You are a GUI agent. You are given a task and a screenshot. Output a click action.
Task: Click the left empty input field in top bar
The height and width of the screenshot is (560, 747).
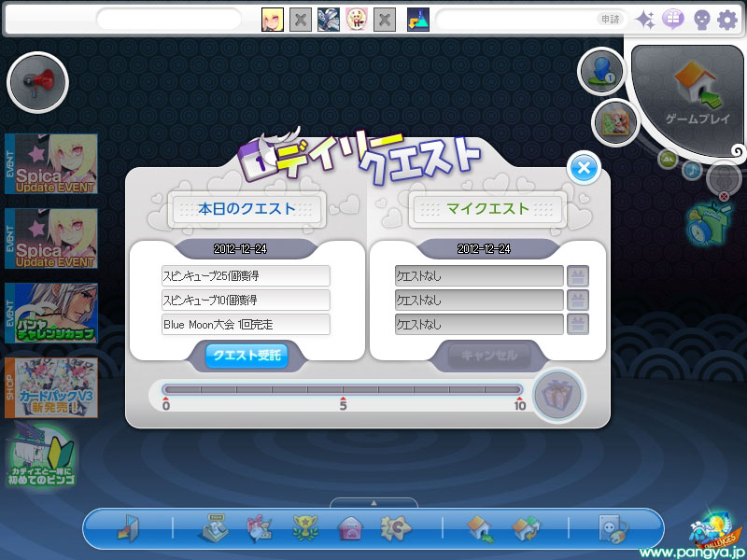pyautogui.click(x=169, y=20)
